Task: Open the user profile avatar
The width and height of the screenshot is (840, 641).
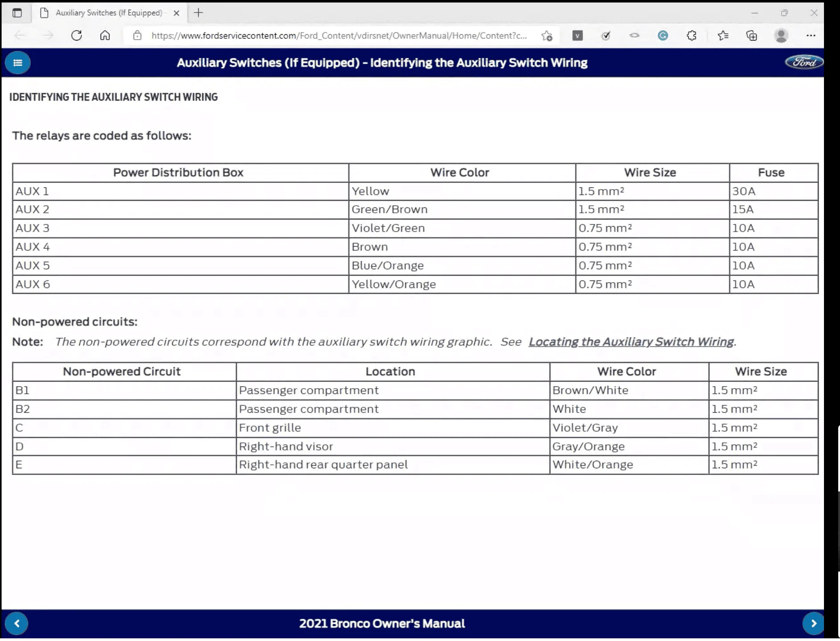Action: [781, 36]
